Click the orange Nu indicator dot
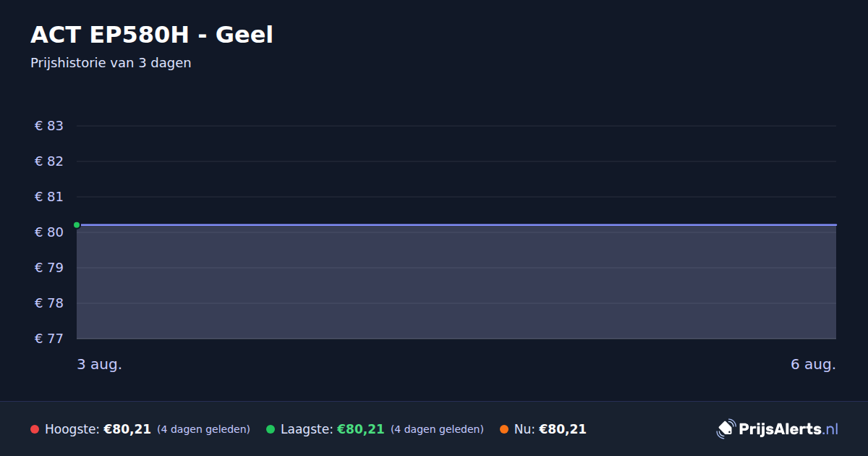The height and width of the screenshot is (456, 868). point(504,429)
